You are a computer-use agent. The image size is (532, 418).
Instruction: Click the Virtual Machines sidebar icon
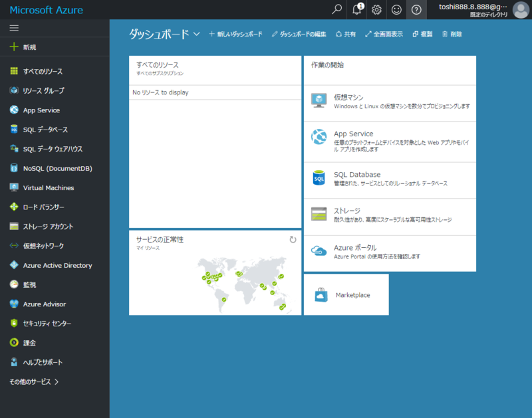click(14, 187)
